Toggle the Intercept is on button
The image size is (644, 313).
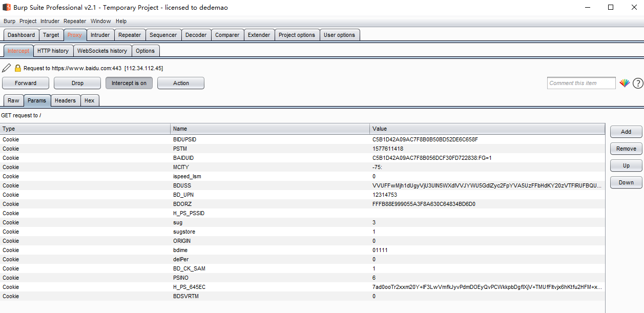(129, 83)
